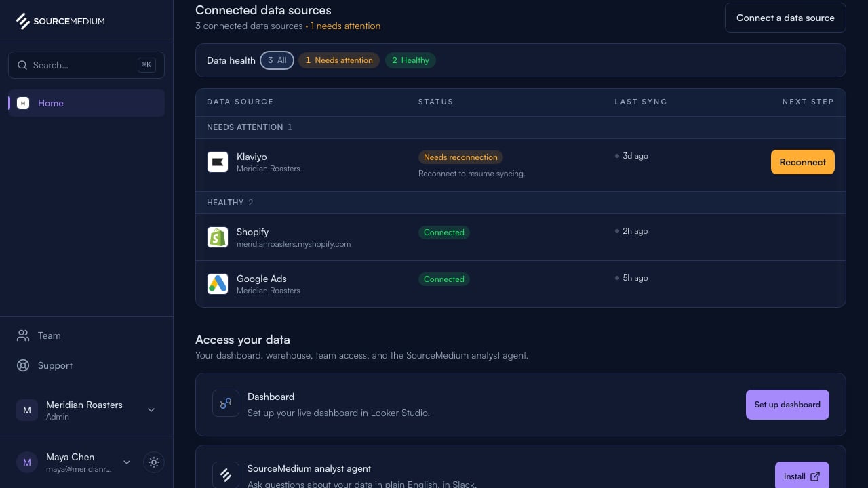The image size is (868, 488).
Task: Click Connect a data source button
Action: coord(785,18)
